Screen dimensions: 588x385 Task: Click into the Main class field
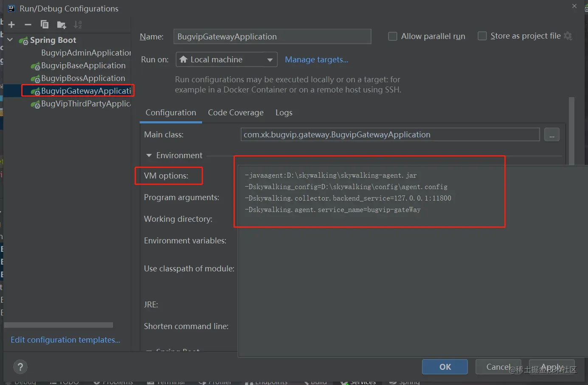(x=390, y=135)
